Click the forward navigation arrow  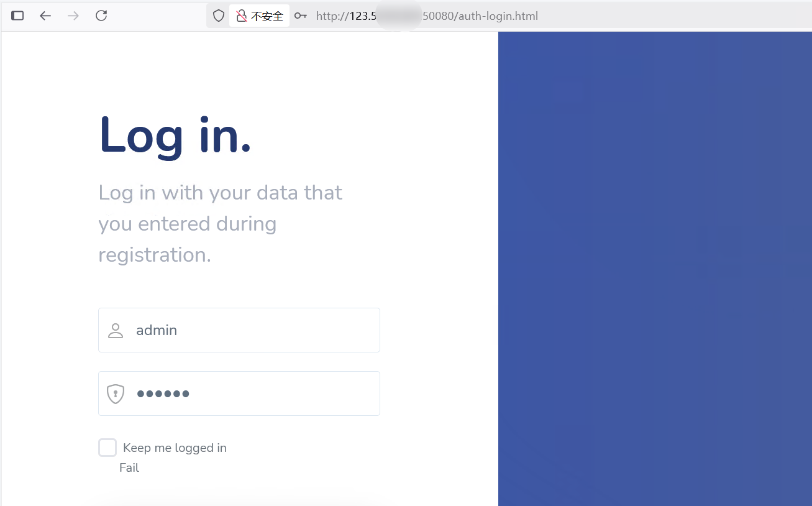click(73, 16)
